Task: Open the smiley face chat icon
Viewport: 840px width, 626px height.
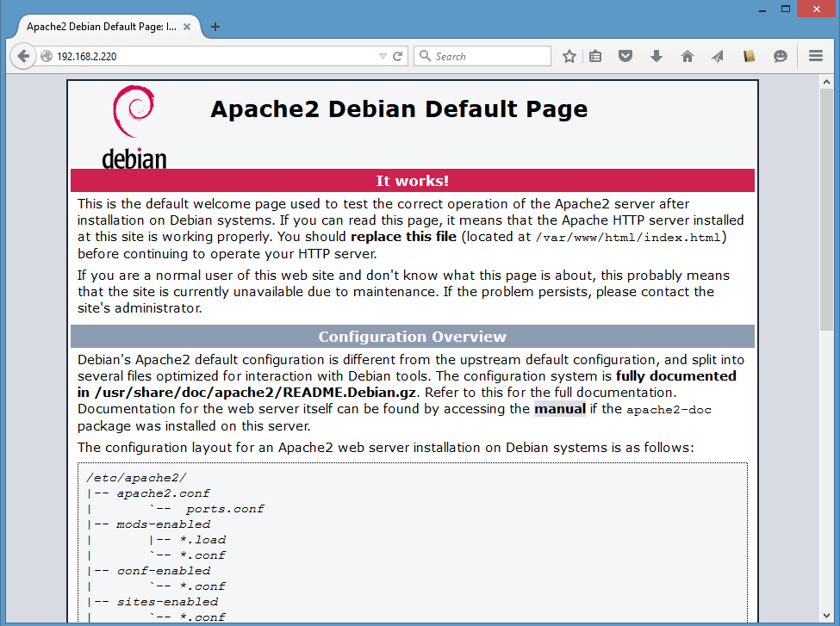Action: (780, 56)
